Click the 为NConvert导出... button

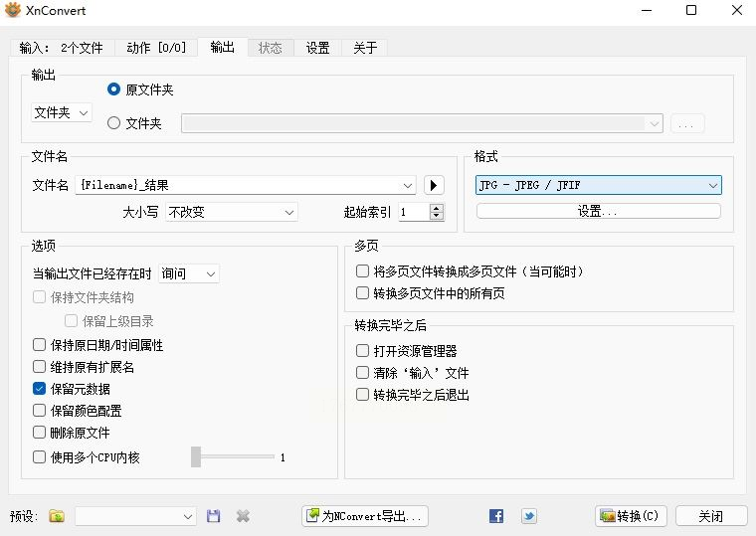coord(365,516)
